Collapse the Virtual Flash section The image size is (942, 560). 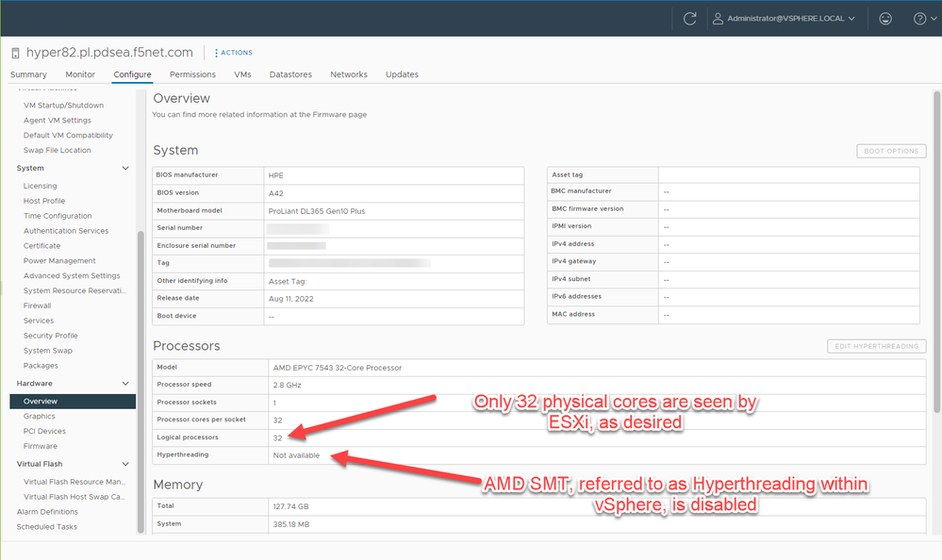pyautogui.click(x=125, y=464)
